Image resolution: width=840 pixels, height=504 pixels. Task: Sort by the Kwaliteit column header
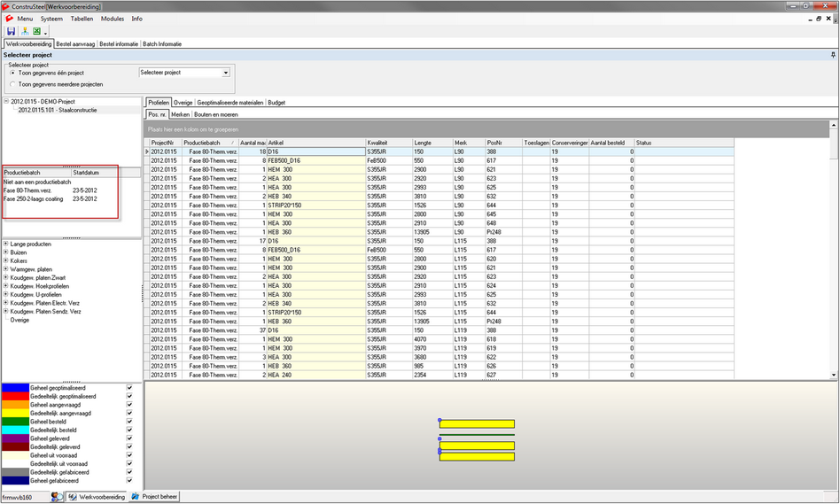tap(389, 143)
